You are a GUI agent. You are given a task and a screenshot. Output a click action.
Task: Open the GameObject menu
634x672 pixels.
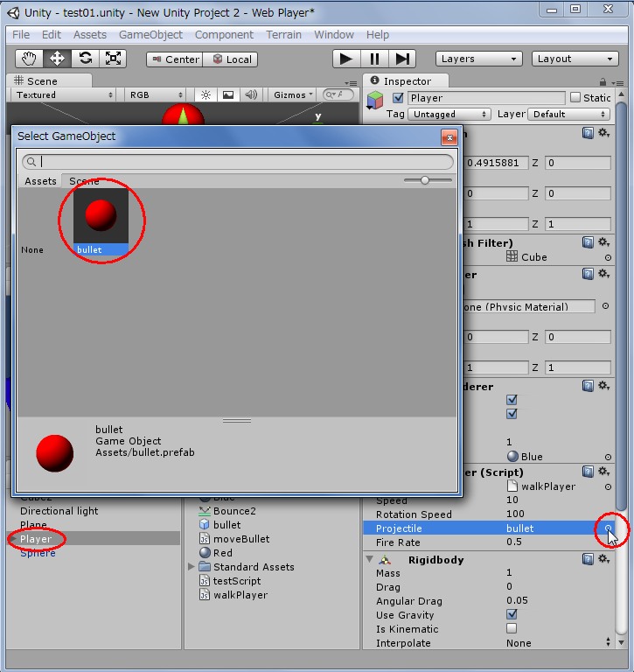pos(150,34)
